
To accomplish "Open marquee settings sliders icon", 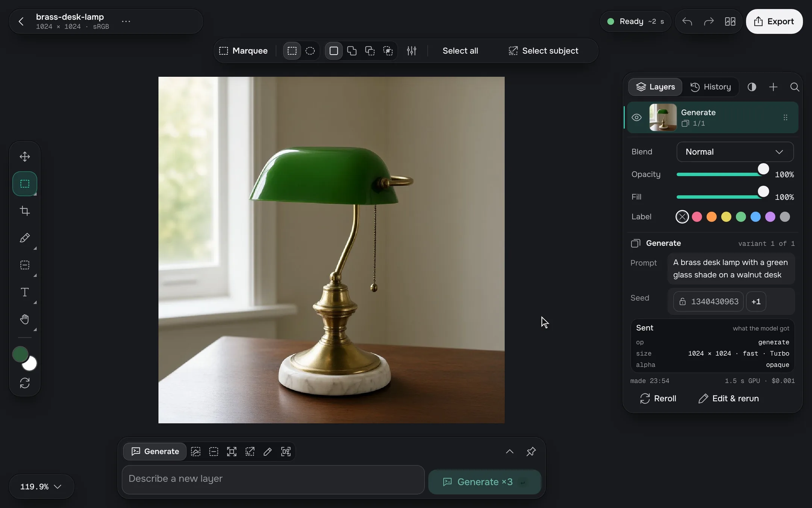I will (x=412, y=51).
